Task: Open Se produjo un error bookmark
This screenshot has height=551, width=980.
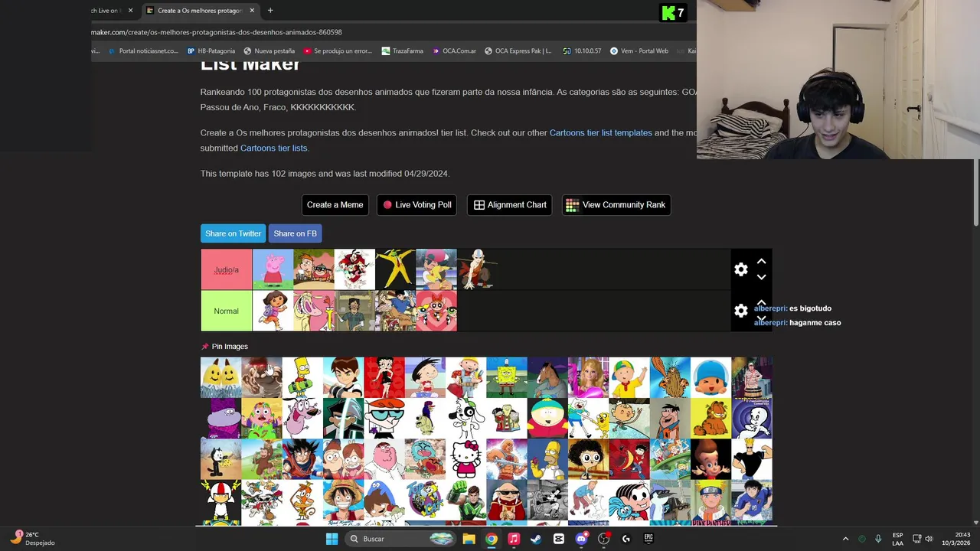Action: click(x=338, y=51)
